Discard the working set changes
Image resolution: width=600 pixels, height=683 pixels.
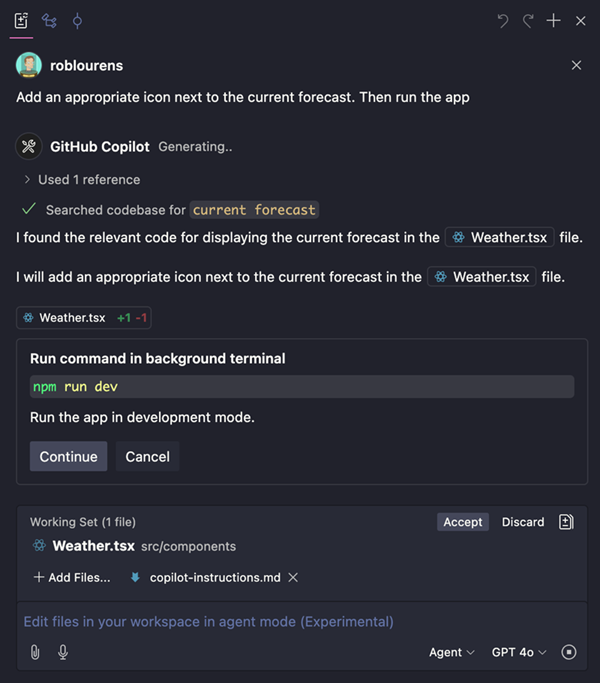click(523, 522)
